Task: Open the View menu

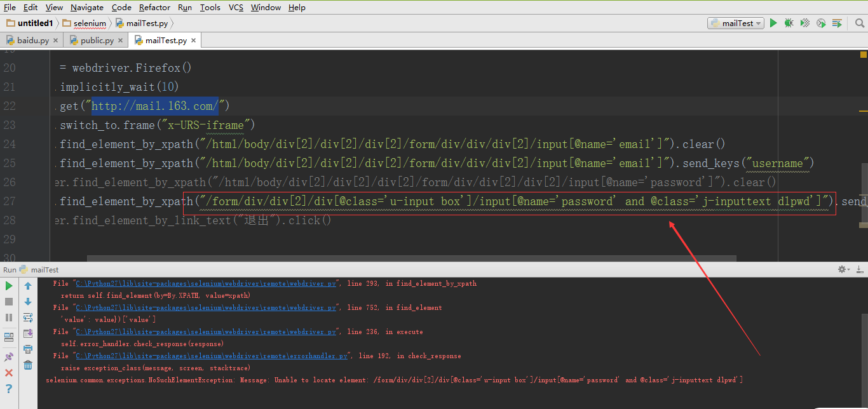Action: click(54, 8)
